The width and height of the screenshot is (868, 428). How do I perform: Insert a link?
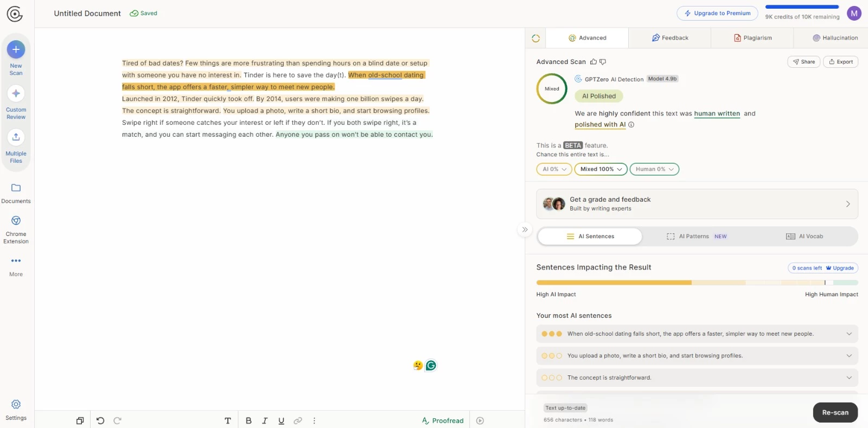pyautogui.click(x=298, y=420)
